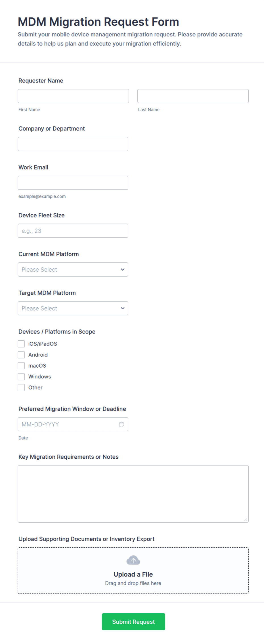
Task: Click into the Last Name field
Action: 193,96
